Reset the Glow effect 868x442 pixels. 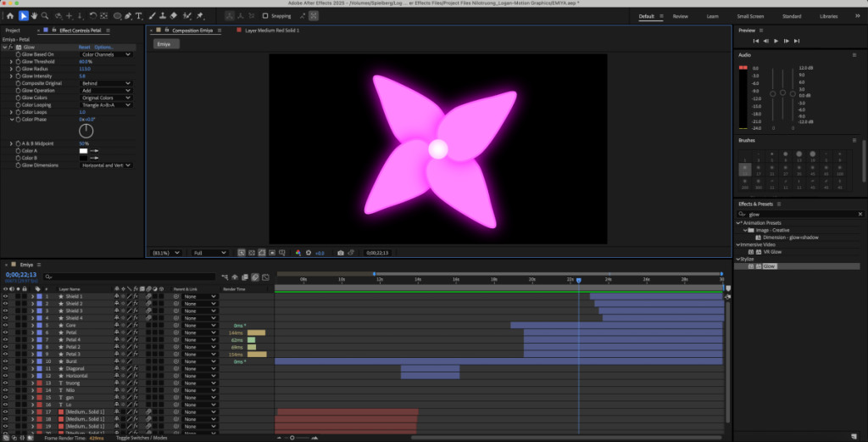point(84,48)
